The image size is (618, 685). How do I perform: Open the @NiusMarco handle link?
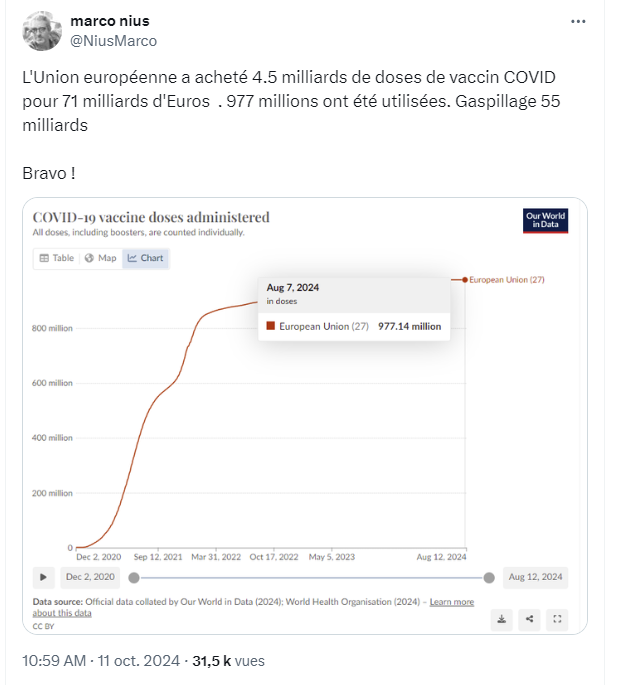click(x=114, y=41)
